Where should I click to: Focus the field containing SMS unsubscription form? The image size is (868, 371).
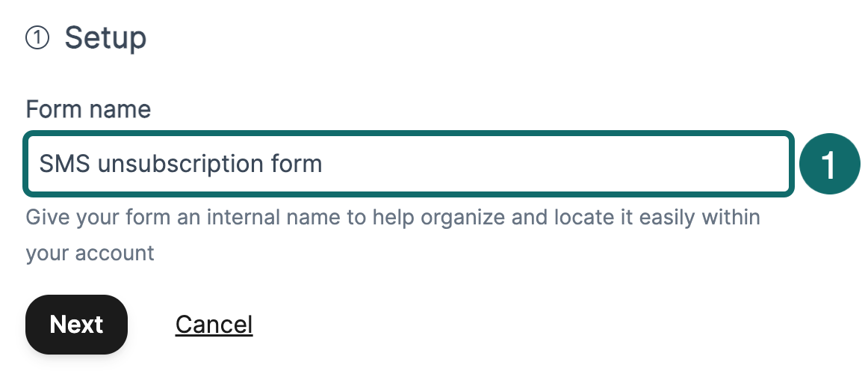(x=407, y=163)
